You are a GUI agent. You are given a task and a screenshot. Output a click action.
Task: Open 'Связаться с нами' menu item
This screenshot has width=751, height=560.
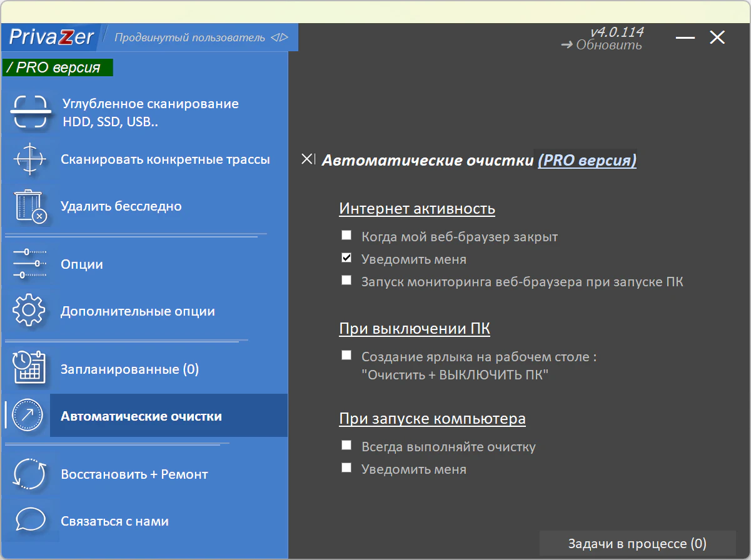coord(114,521)
